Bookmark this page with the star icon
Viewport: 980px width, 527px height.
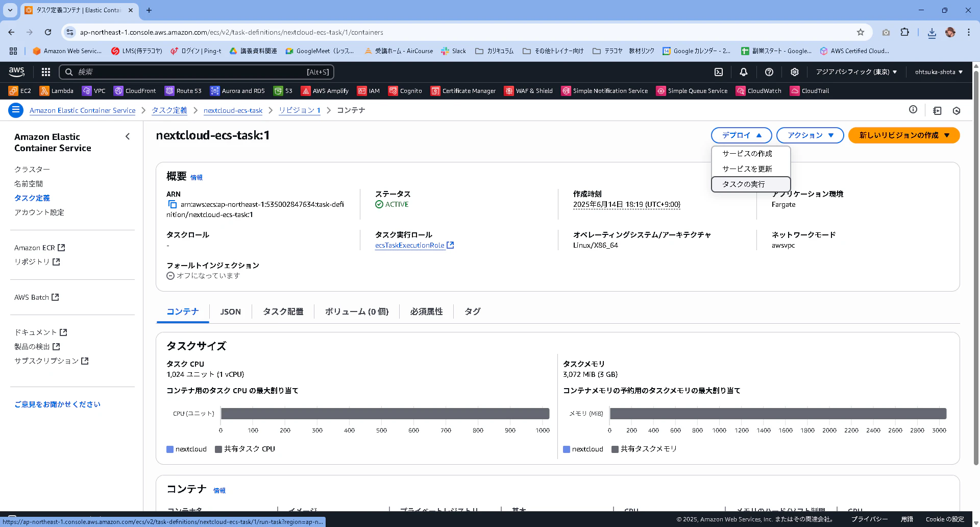tap(861, 32)
